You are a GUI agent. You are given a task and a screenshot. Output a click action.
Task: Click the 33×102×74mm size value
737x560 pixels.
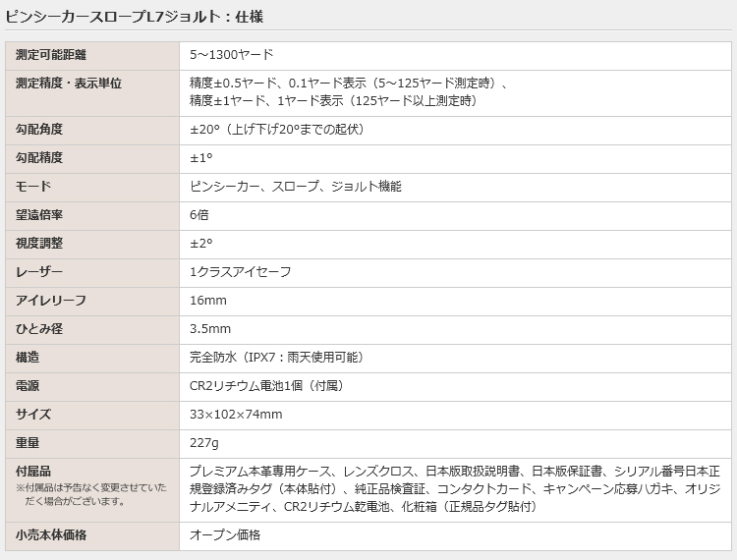coord(236,415)
